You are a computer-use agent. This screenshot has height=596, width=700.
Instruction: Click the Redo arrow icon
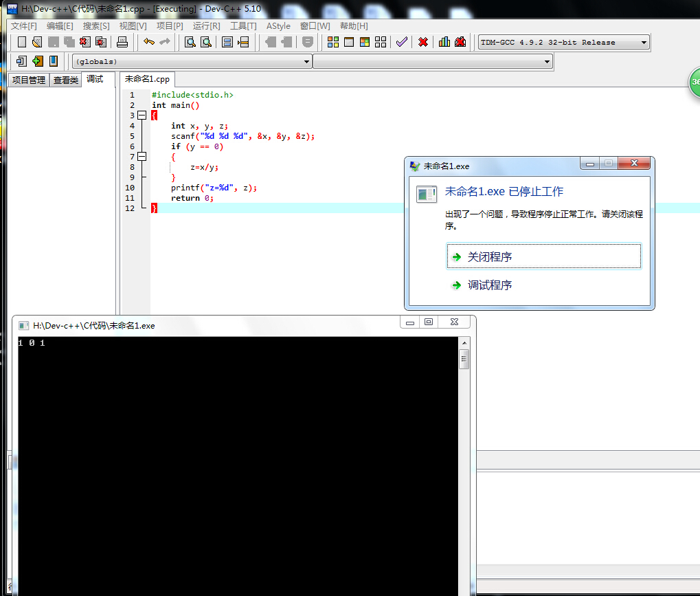[165, 43]
